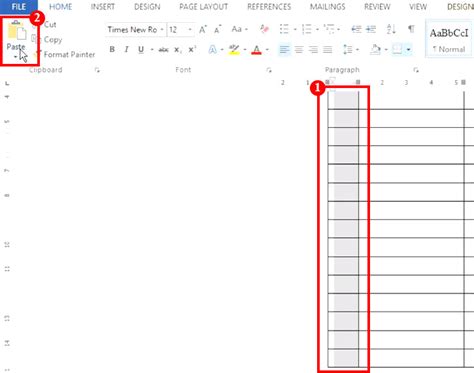Switch to the INSERT tab
This screenshot has width=474, height=373.
[x=103, y=7]
